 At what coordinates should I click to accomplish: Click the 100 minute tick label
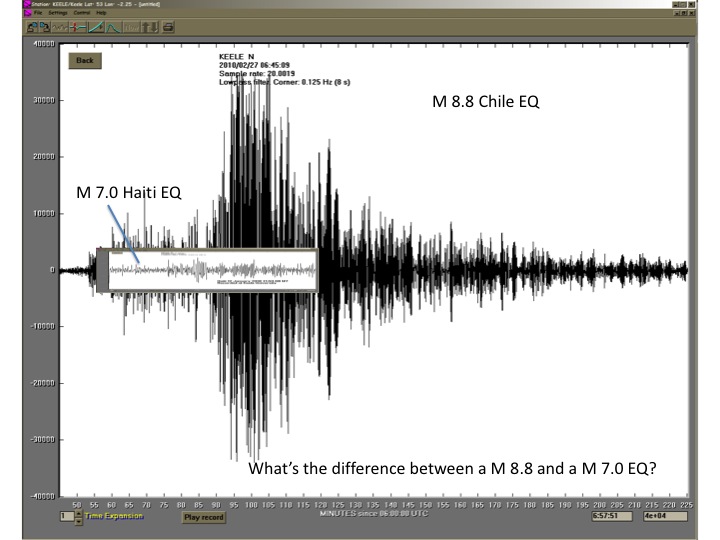tap(251, 505)
